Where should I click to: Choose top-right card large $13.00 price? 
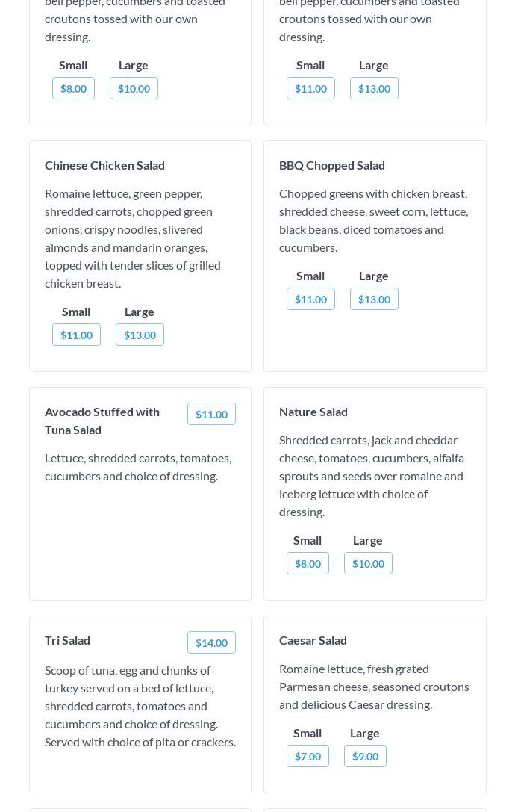[374, 88]
